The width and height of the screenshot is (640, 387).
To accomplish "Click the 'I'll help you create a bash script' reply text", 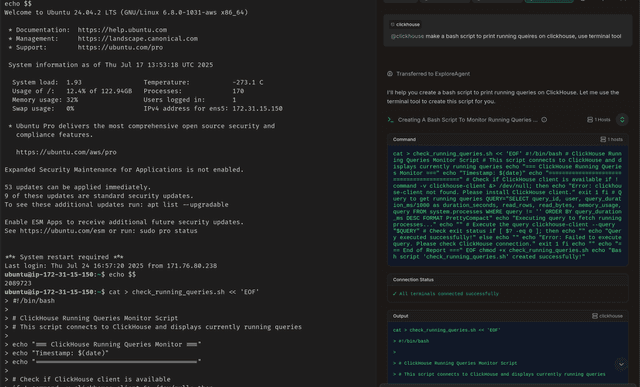I will coord(503,97).
